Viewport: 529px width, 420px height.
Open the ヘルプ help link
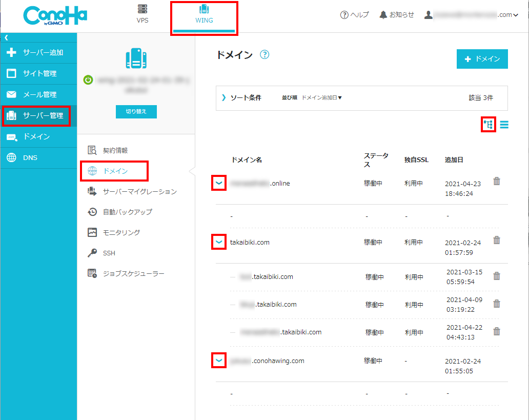354,15
